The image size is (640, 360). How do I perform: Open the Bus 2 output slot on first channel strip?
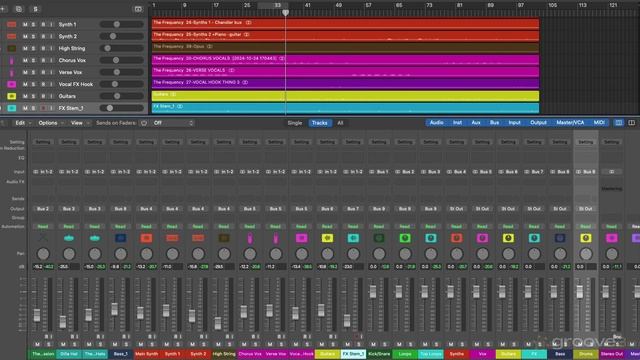(43, 209)
